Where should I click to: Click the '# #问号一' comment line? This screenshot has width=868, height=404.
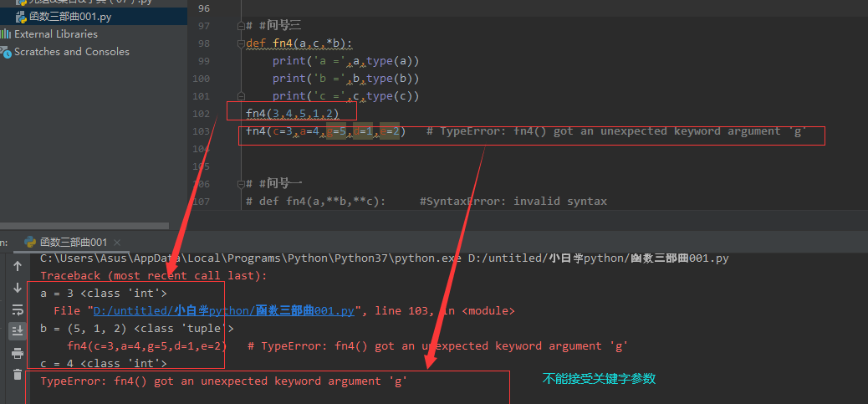pos(273,183)
